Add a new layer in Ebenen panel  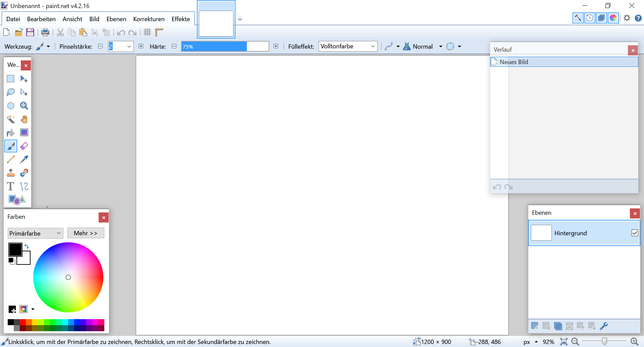point(535,326)
